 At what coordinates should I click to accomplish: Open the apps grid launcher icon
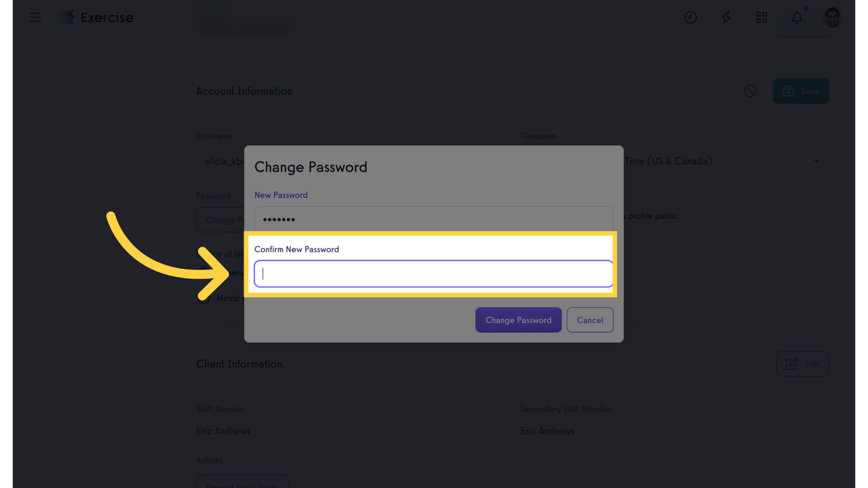pos(761,17)
